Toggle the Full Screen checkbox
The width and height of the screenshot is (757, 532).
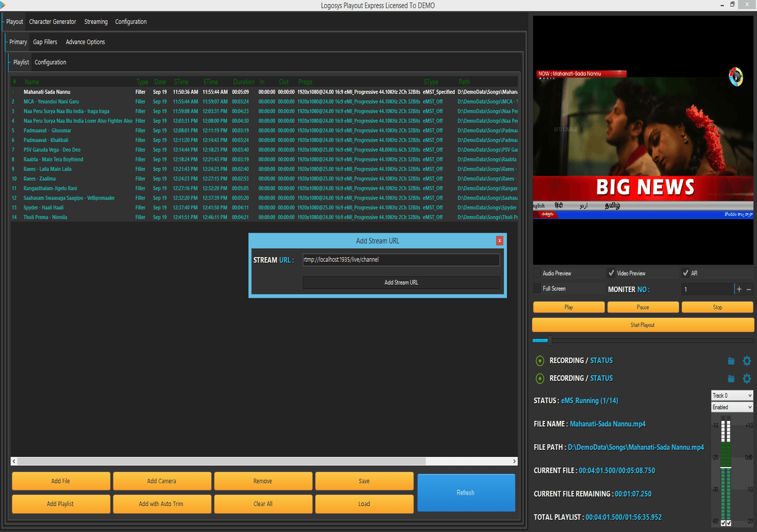pos(537,288)
